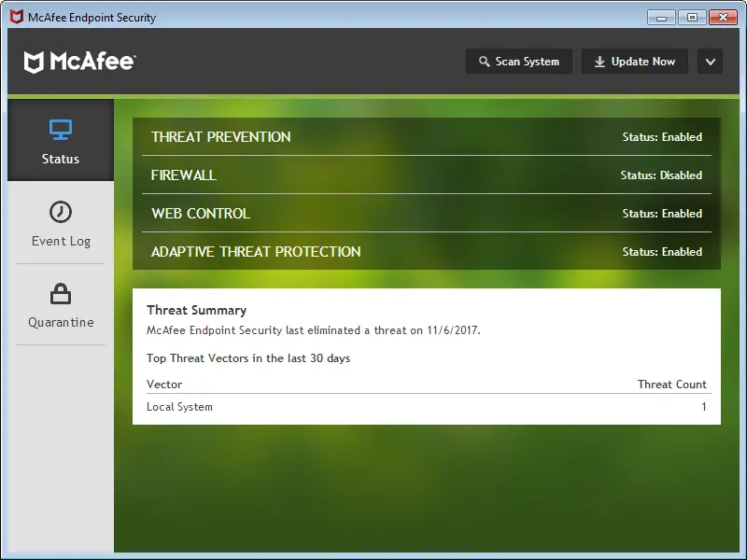Start a scan with Scan System button
Image resolution: width=747 pixels, height=560 pixels.
click(519, 62)
